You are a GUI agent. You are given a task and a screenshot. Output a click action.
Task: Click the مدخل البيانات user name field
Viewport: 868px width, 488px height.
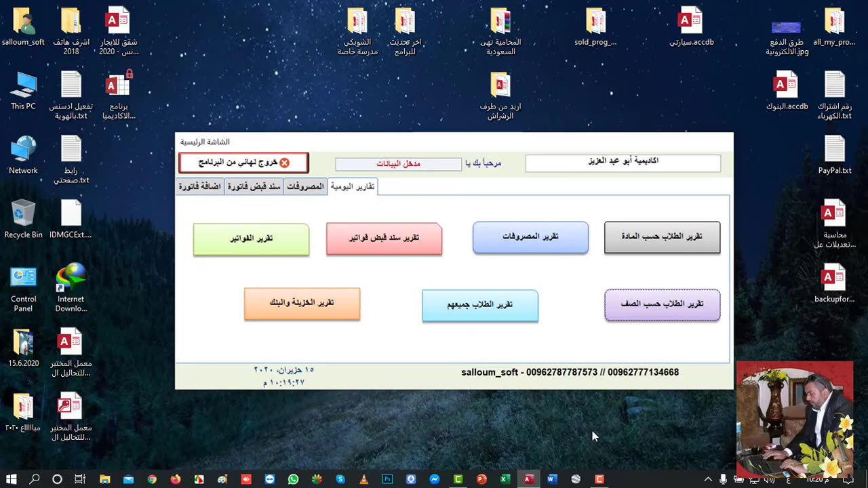[398, 164]
